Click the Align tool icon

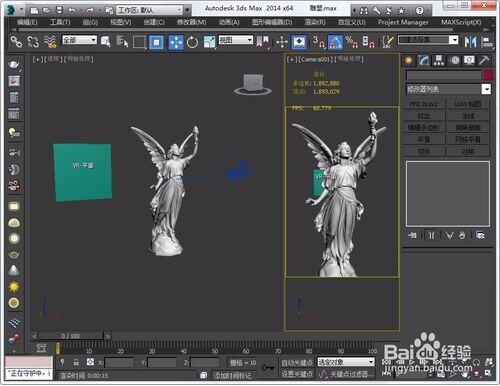tap(487, 42)
